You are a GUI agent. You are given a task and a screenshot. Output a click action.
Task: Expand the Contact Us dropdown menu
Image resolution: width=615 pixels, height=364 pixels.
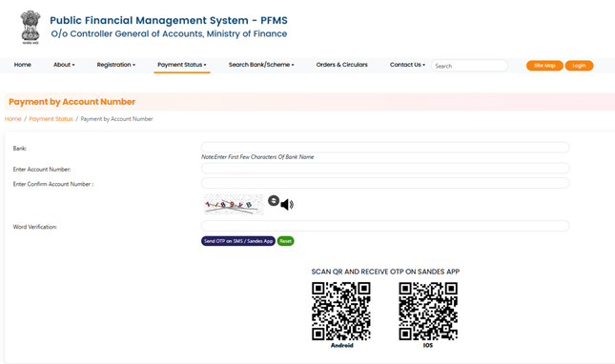pyautogui.click(x=407, y=65)
